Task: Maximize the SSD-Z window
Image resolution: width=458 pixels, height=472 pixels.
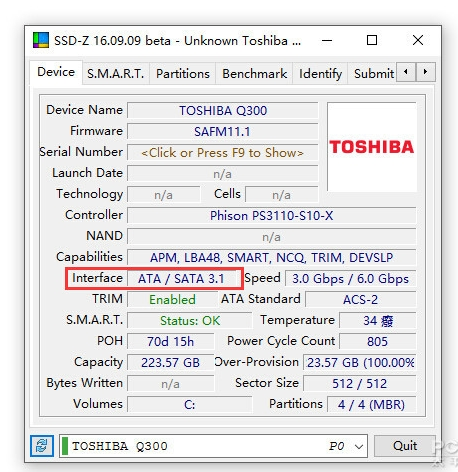Action: 372,40
